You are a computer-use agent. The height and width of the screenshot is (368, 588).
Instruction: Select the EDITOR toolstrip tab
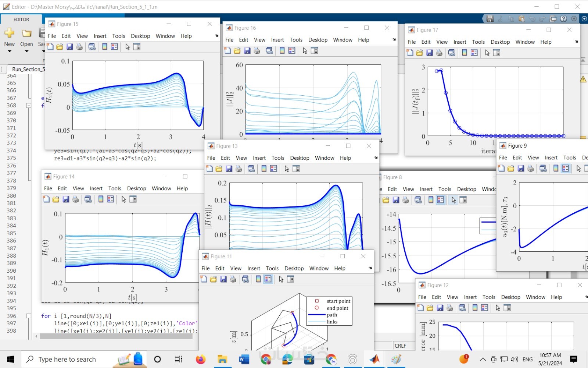[x=21, y=20]
